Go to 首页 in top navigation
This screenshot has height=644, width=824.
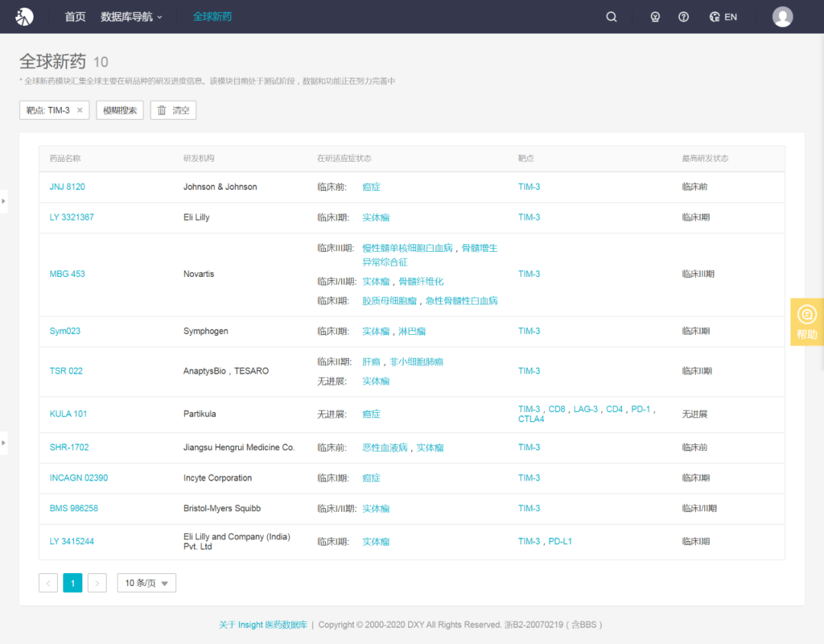75,17
